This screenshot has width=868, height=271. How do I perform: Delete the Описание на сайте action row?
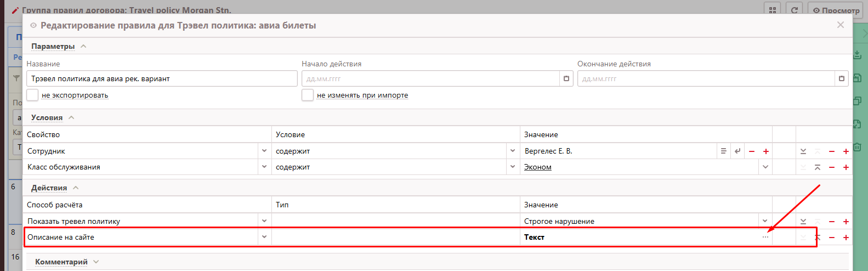(x=832, y=238)
